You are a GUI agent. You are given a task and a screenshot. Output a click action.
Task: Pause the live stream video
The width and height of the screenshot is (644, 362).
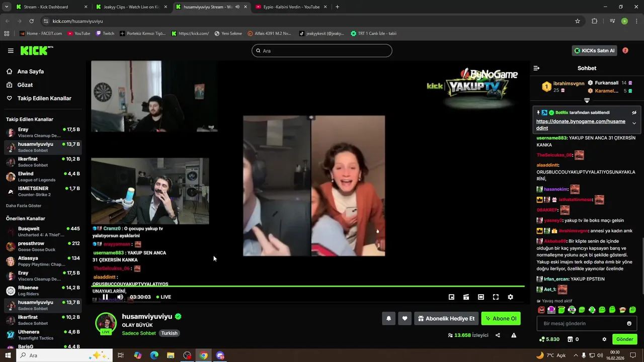[x=105, y=297]
